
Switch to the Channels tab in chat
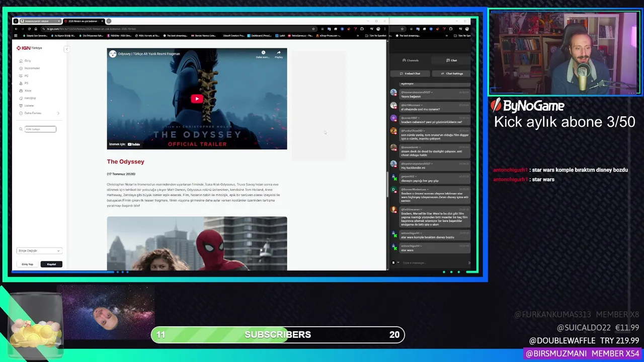point(410,60)
